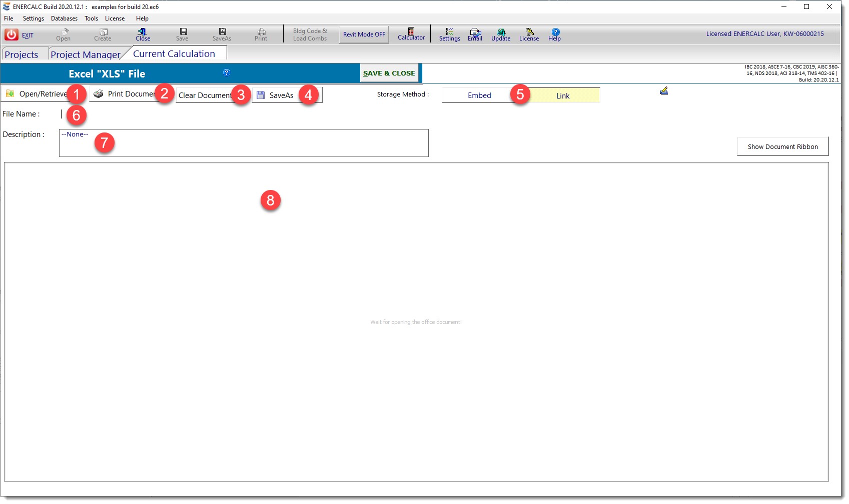
Task: Open the Calculator tool
Action: (x=411, y=34)
